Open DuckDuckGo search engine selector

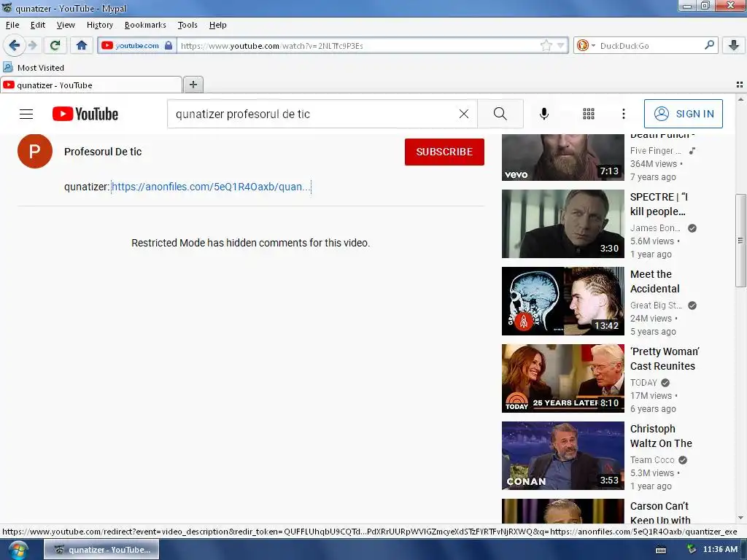(x=586, y=46)
